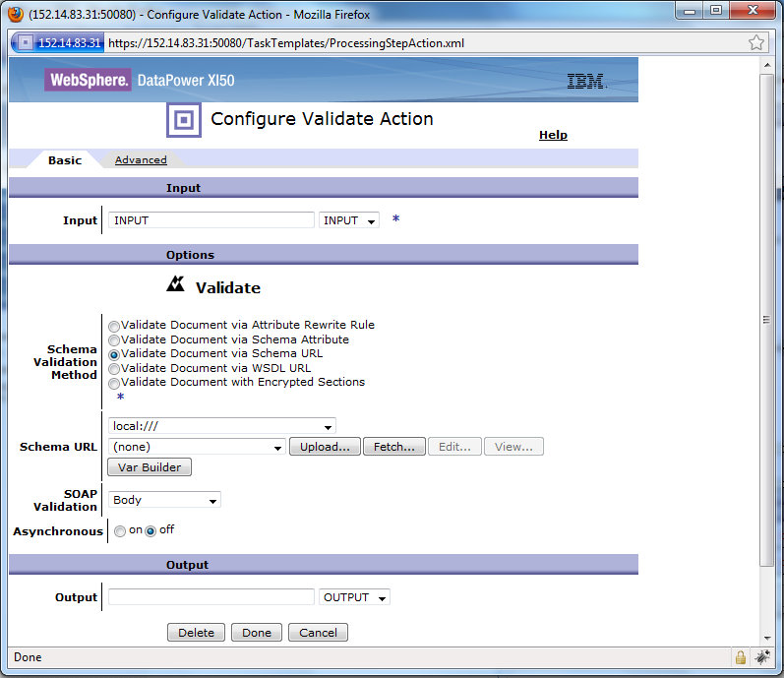Click the SOAP Validation field label
784x678 pixels.
coord(65,500)
